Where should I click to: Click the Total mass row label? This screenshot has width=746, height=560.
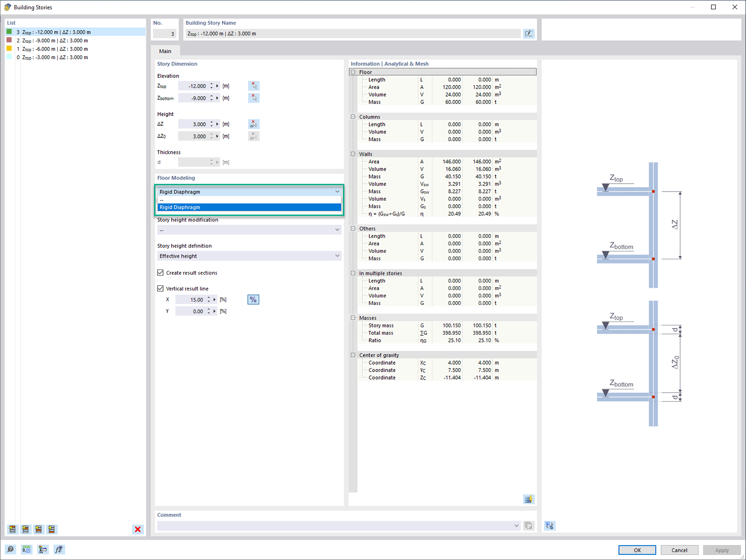click(380, 333)
